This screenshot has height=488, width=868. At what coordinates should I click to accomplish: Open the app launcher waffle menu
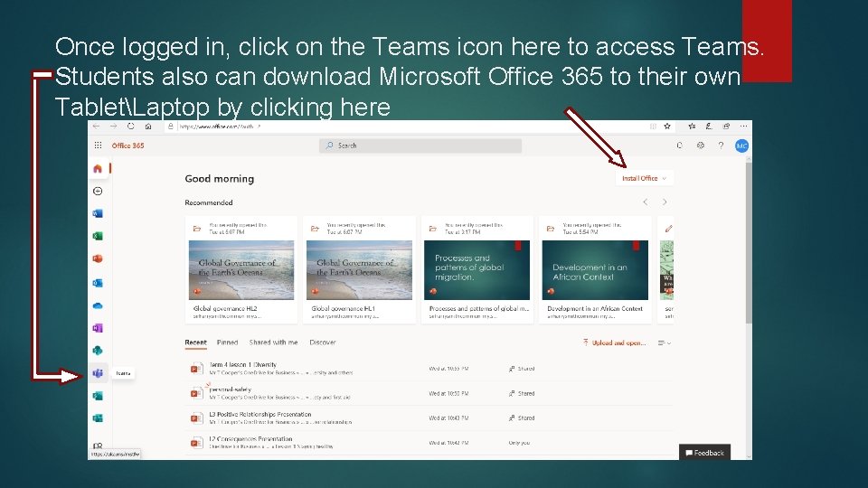coord(98,145)
